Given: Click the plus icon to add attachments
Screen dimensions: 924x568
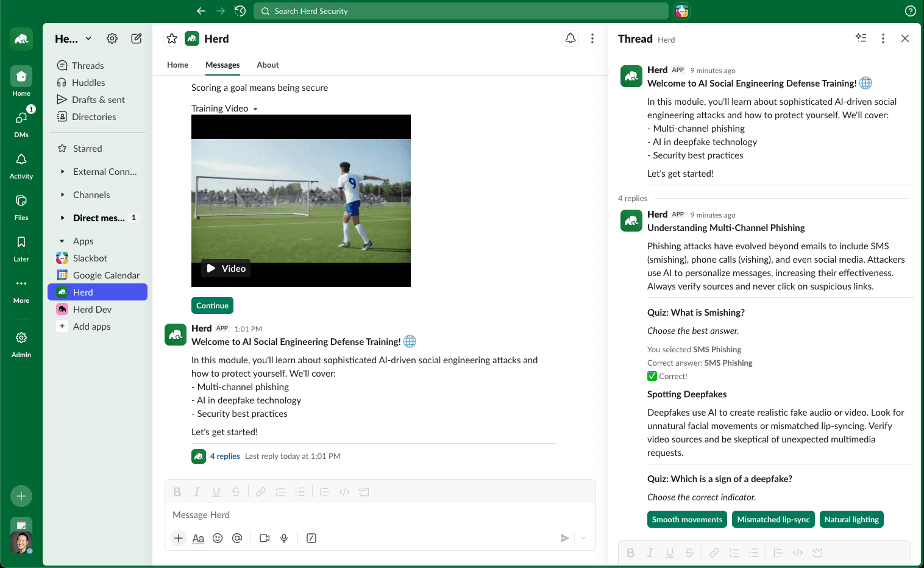Looking at the screenshot, I should pos(178,538).
